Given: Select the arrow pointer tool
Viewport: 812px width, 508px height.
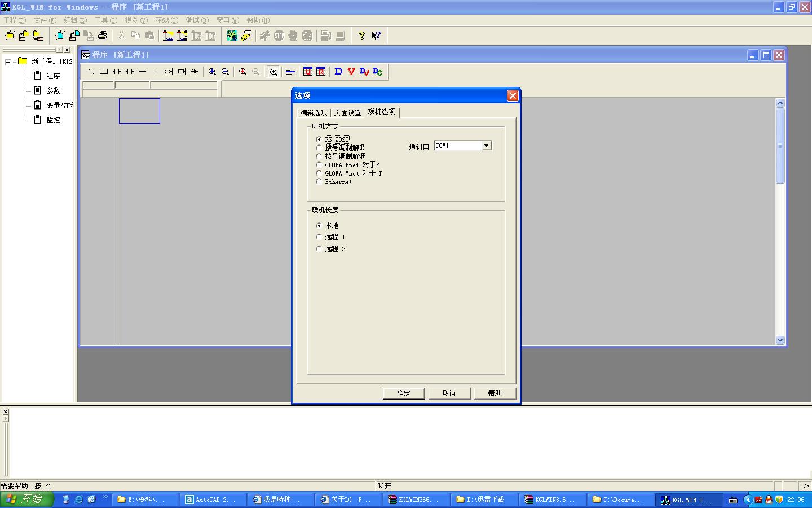Looking at the screenshot, I should 91,72.
